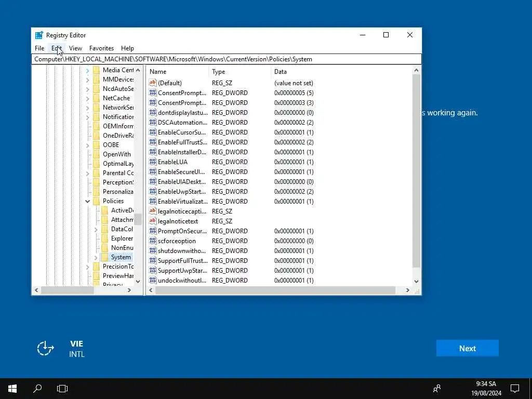The image size is (532, 399).
Task: Click the VIE INTL input language indicator
Action: point(77,349)
